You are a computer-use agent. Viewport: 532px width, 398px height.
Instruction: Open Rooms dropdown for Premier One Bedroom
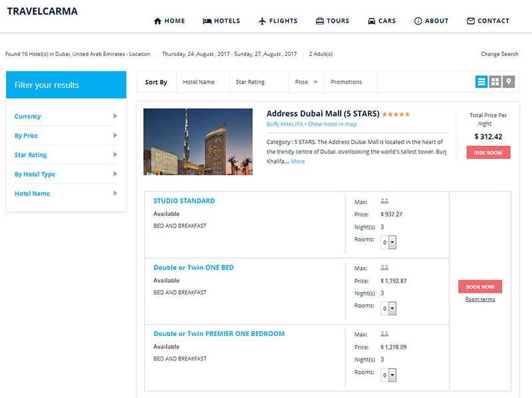pos(389,375)
